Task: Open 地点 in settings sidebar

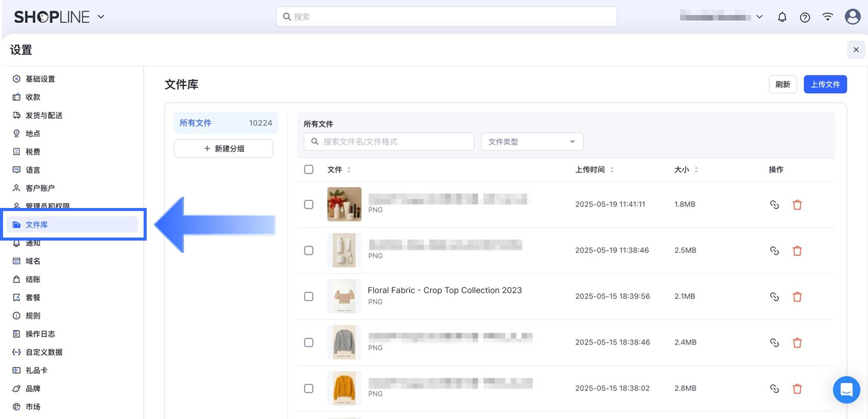Action: coord(33,134)
